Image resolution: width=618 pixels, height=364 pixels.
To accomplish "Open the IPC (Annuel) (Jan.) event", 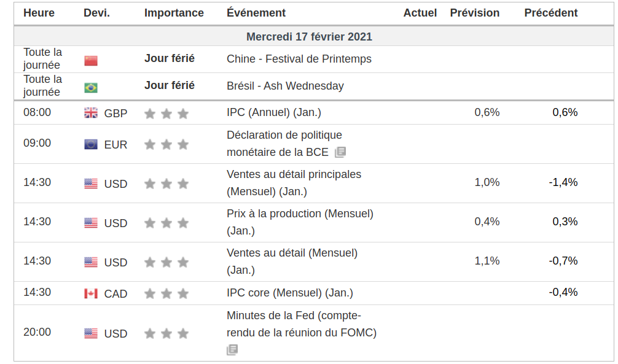I will pyautogui.click(x=273, y=112).
